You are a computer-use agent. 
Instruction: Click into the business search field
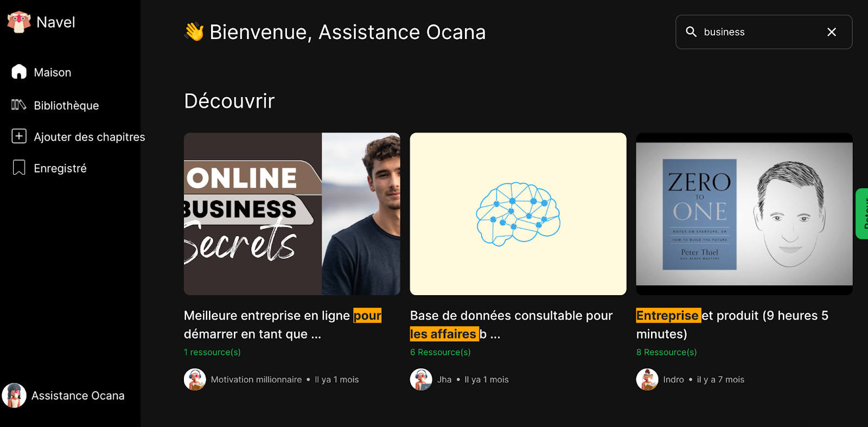point(764,32)
